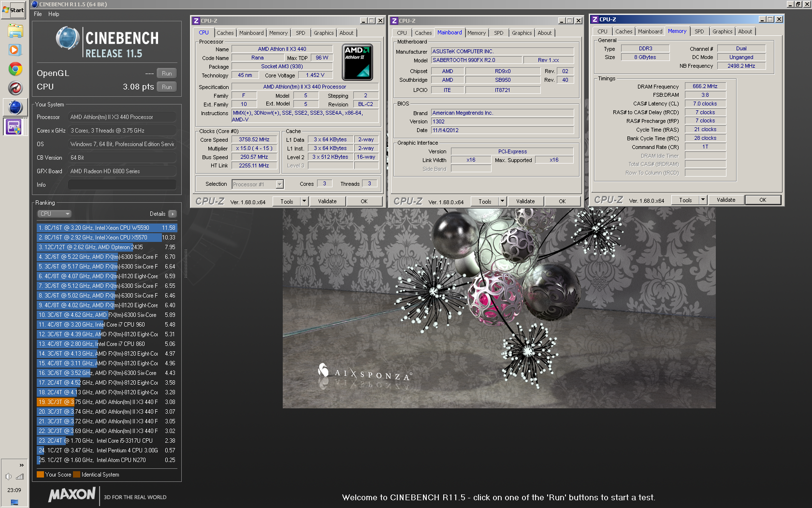The width and height of the screenshot is (812, 508).
Task: Click Tools button in second CPU-Z window
Action: coord(485,202)
